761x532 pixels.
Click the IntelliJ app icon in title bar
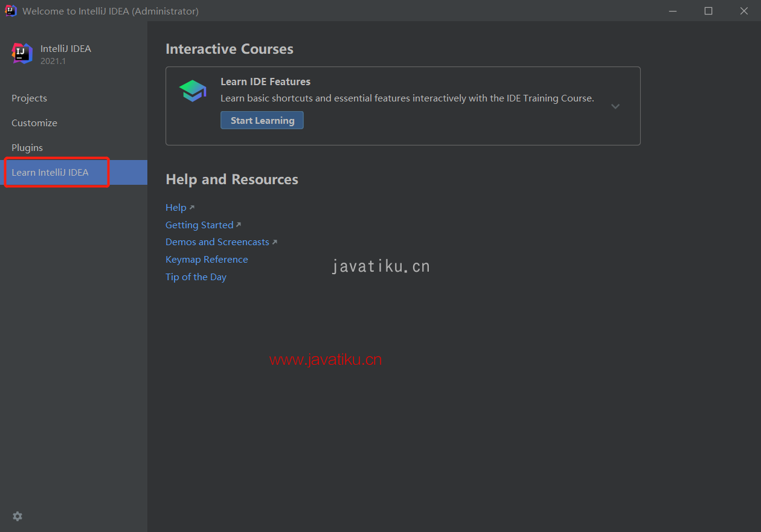pyautogui.click(x=11, y=11)
